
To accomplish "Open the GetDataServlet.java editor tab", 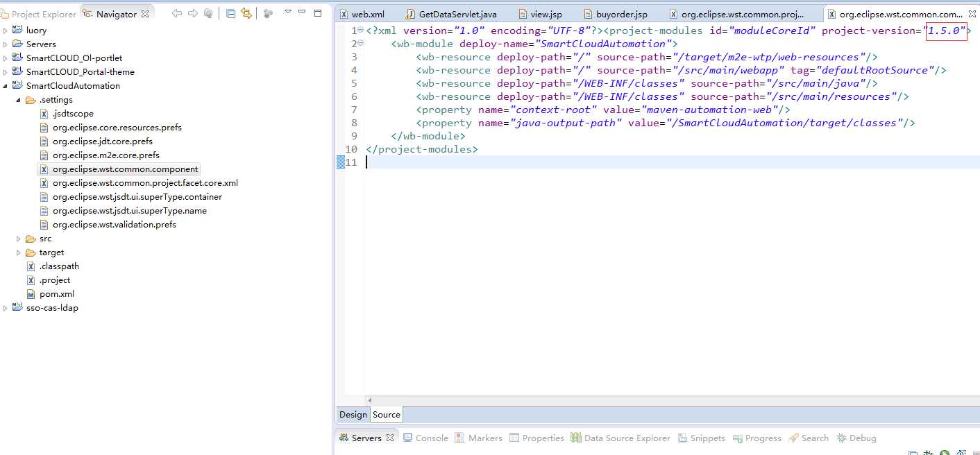I will 451,14.
